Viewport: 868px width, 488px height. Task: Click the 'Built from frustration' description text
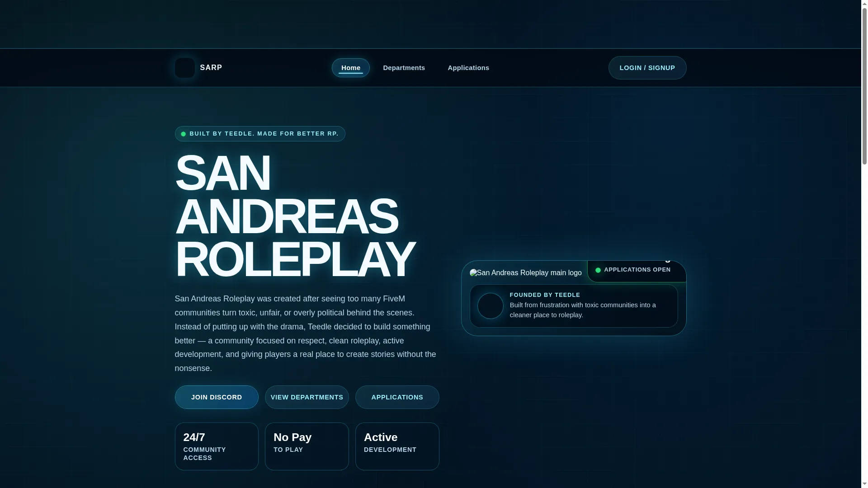point(583,310)
